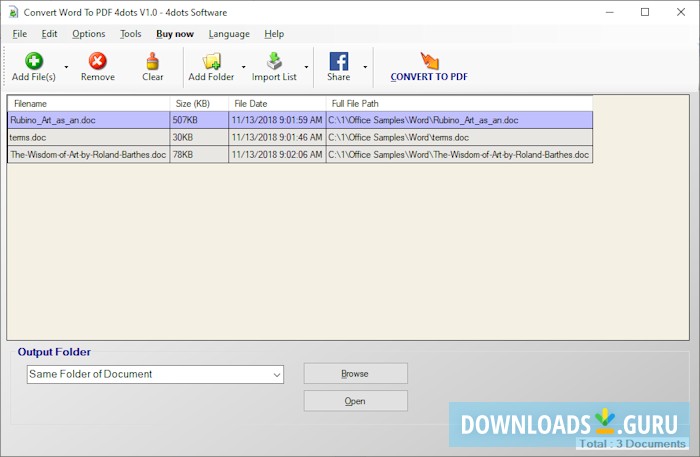Open the Options menu
Viewport: 700px width, 457px height.
tap(89, 34)
